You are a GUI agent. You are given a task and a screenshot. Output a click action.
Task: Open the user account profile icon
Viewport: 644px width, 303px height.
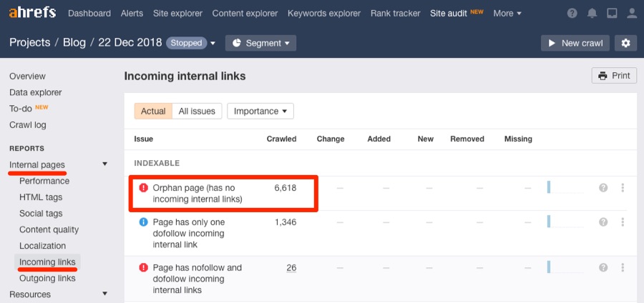click(630, 14)
